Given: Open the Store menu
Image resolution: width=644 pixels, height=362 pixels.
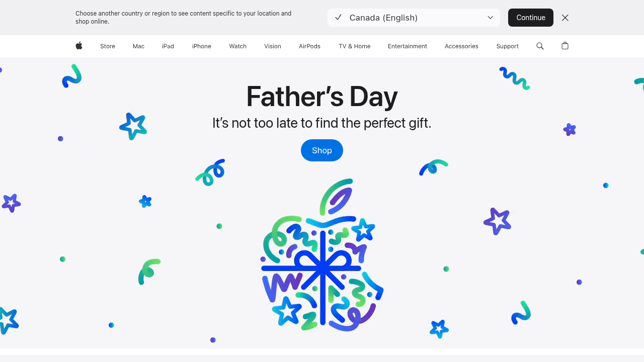Looking at the screenshot, I should coord(108,46).
